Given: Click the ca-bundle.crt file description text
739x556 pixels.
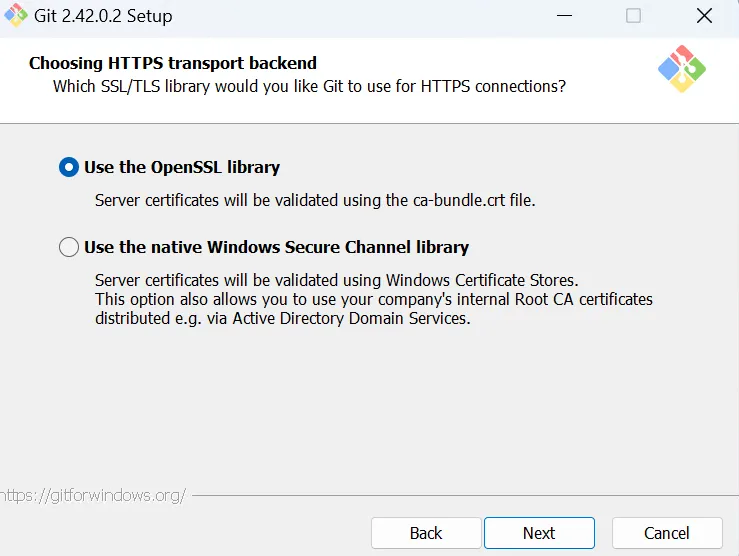Looking at the screenshot, I should [x=315, y=200].
